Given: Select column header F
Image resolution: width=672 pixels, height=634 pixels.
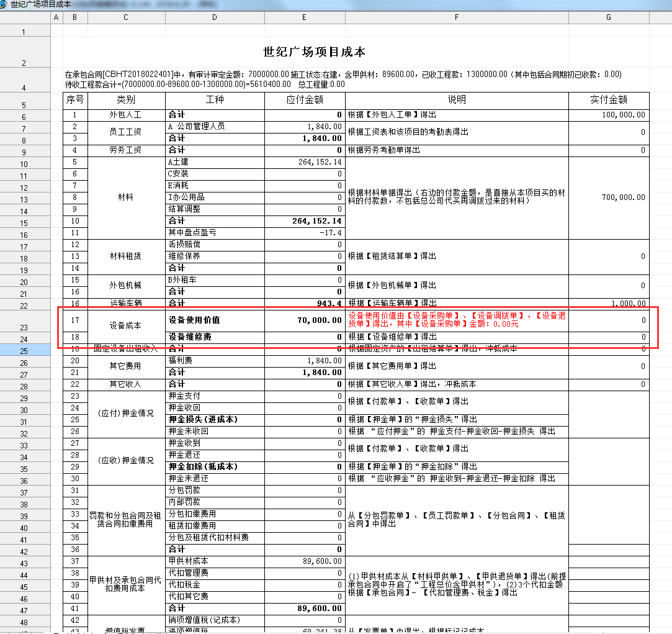Looking at the screenshot, I should coord(457,17).
